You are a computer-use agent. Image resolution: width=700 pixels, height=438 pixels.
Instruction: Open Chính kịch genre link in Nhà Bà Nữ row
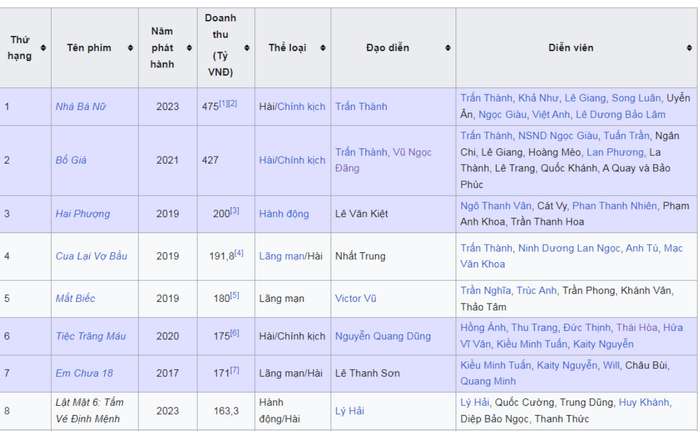pos(301,107)
